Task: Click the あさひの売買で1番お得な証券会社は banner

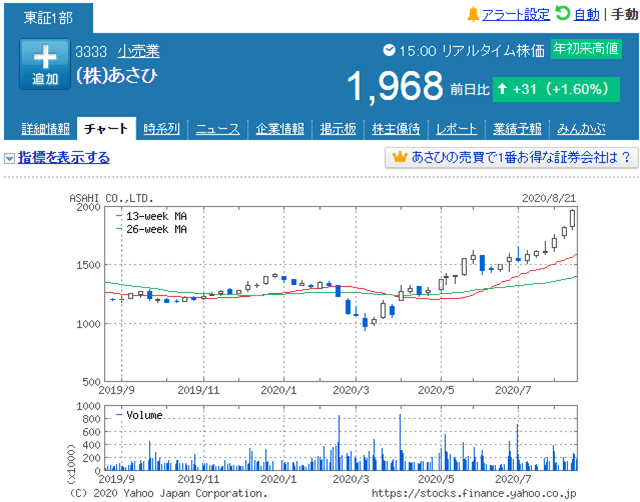Action: tap(511, 158)
